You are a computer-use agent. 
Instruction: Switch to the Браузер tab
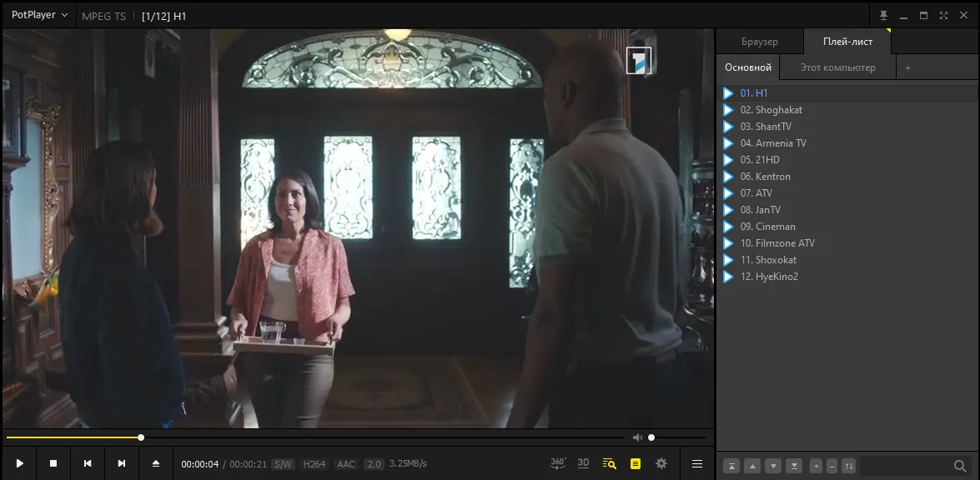[759, 42]
